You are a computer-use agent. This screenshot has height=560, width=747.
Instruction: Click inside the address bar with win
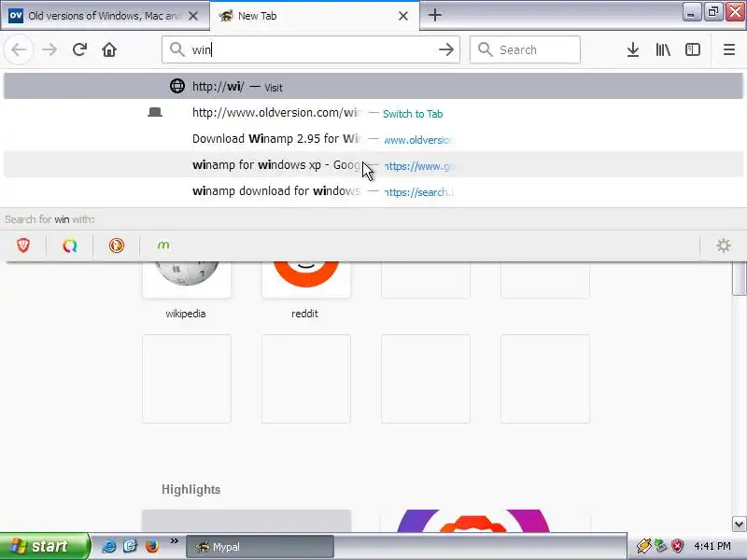[311, 49]
